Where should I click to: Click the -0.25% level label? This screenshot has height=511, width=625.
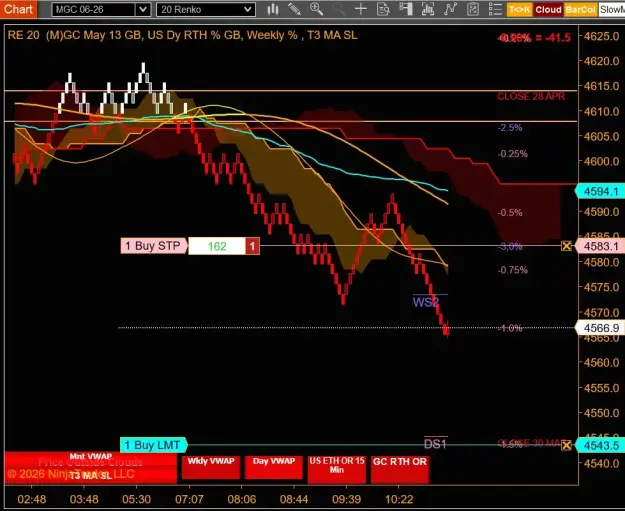click(513, 154)
